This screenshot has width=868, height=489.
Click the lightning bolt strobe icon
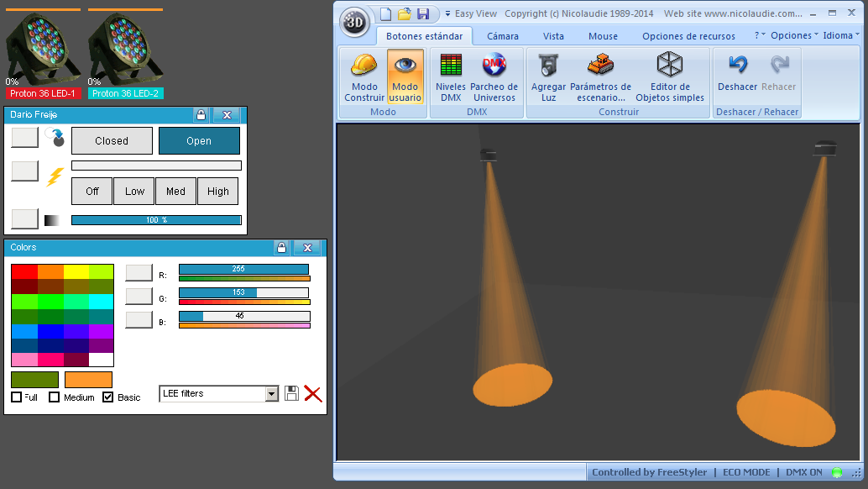coord(55,176)
